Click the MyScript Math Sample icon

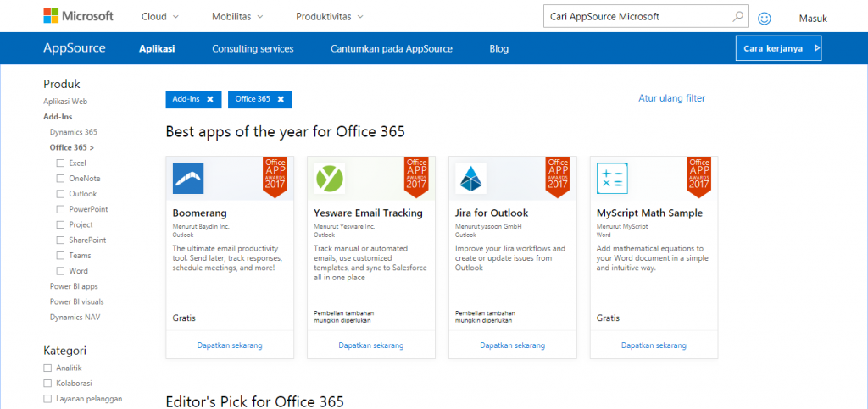tap(612, 179)
